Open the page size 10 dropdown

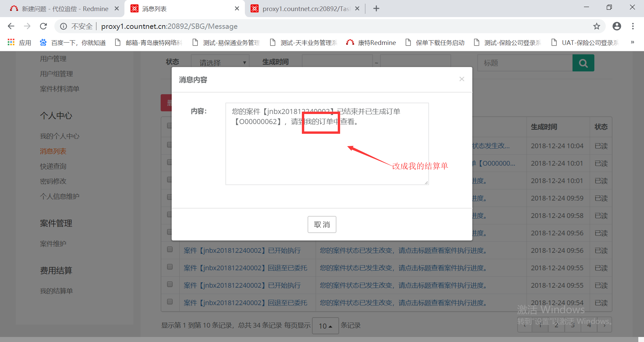pyautogui.click(x=325, y=326)
